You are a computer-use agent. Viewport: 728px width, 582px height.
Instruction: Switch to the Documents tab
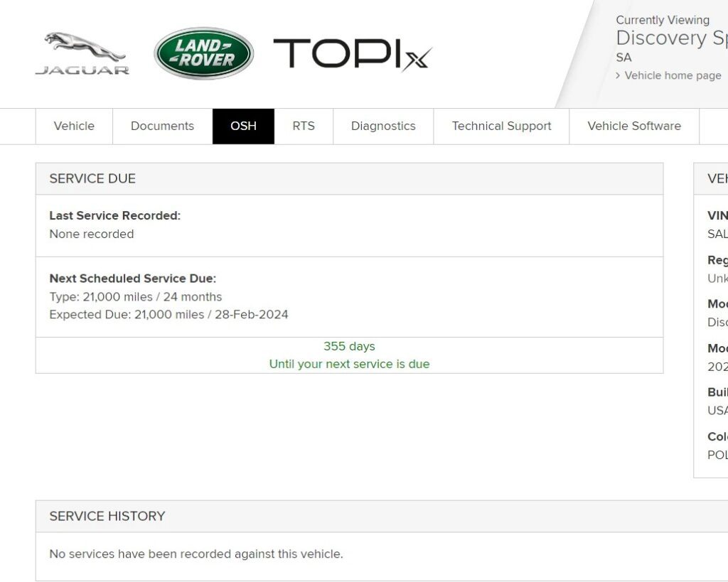tap(163, 126)
